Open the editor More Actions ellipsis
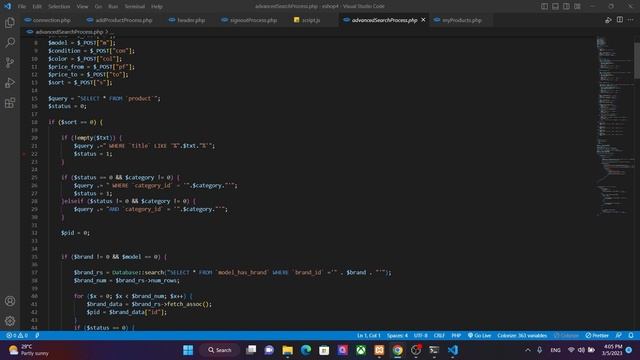The image size is (640, 360). pyautogui.click(x=631, y=20)
